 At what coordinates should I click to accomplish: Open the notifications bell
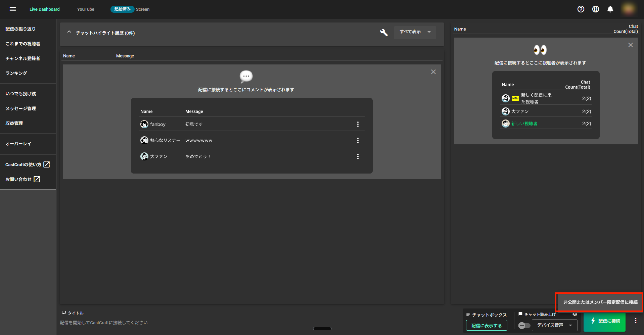610,9
